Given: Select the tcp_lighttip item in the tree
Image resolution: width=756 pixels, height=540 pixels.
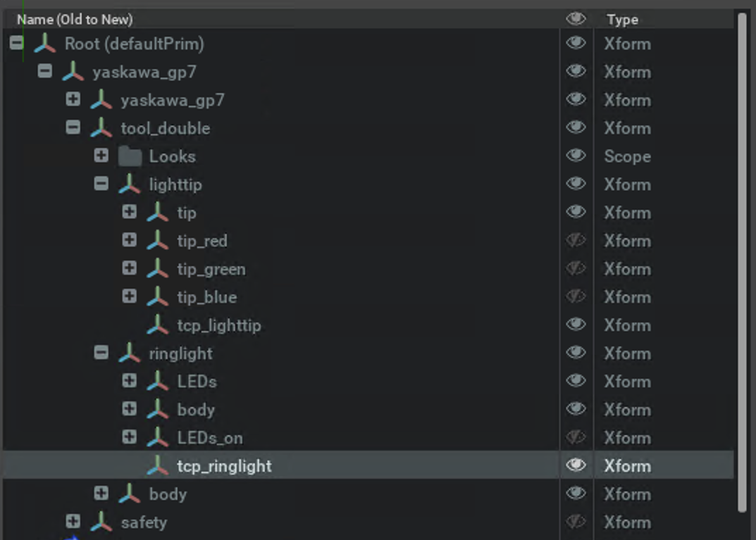Looking at the screenshot, I should [x=219, y=325].
